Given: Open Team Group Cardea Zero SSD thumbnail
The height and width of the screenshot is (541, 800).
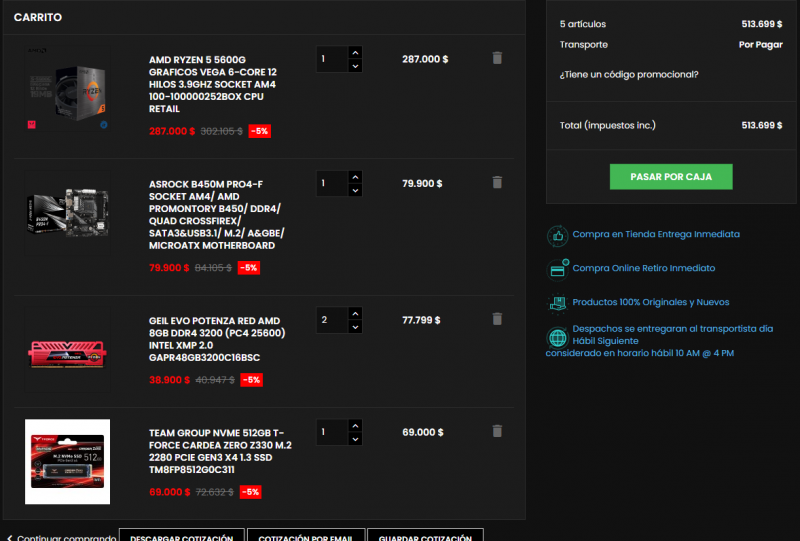Looking at the screenshot, I should pos(67,462).
